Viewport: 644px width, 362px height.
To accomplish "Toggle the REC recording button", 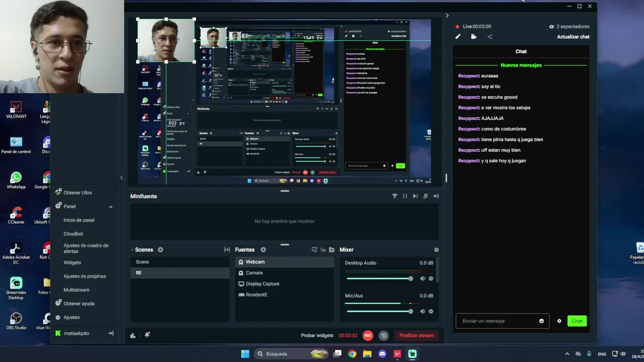I will (368, 335).
